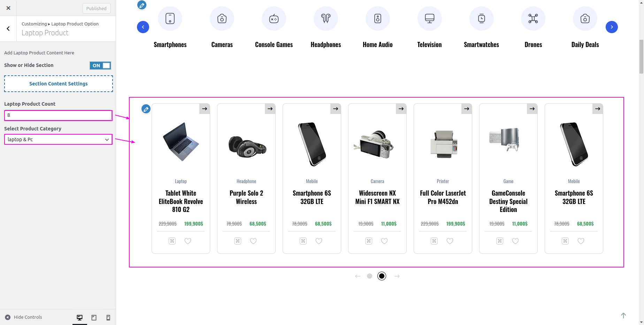
Task: Click the Camera category label
Action: click(377, 181)
